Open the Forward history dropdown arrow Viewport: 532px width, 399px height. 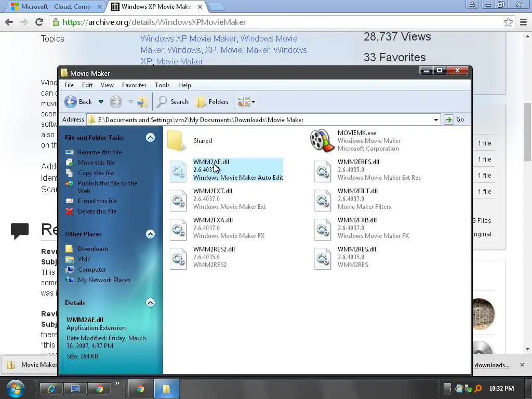(x=130, y=101)
